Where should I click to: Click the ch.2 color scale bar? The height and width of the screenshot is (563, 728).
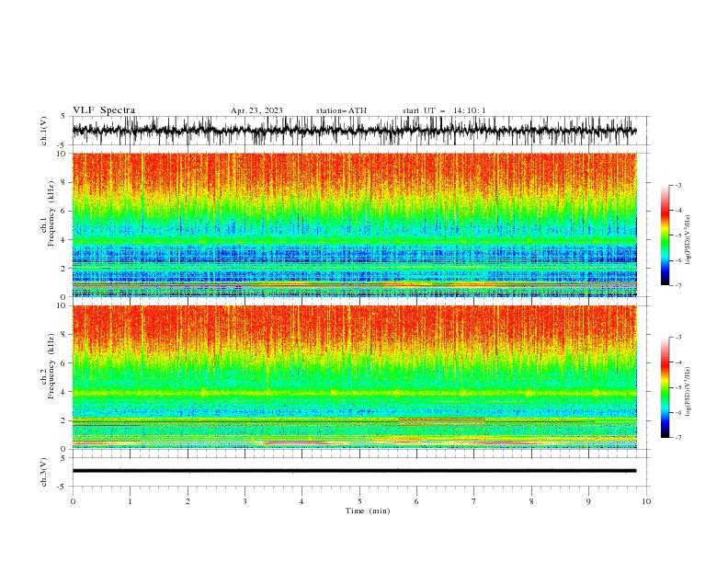(x=665, y=387)
